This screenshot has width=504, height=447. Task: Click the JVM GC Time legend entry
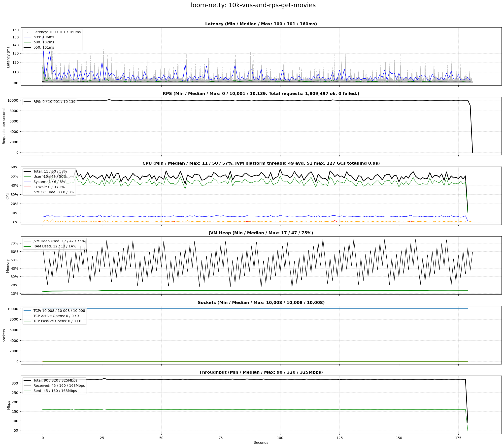(x=54, y=192)
